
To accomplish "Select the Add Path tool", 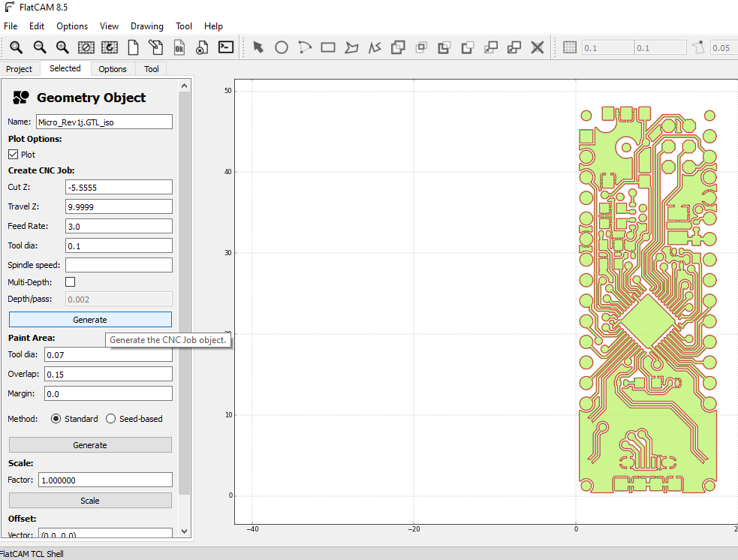I will pyautogui.click(x=375, y=47).
